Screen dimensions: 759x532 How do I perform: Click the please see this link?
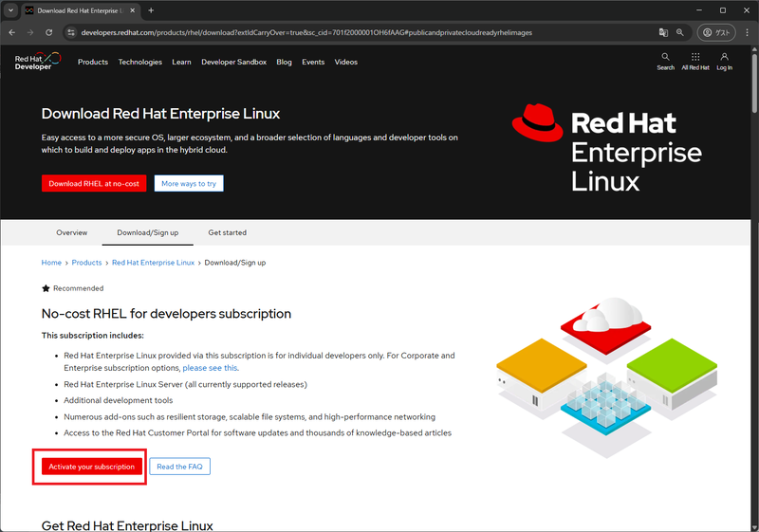tap(210, 368)
